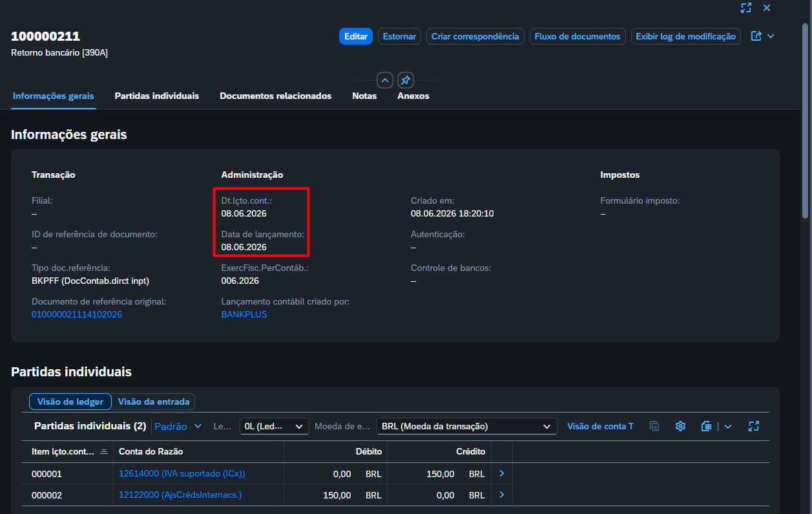
Task: Click the Débito column header
Action: pyautogui.click(x=335, y=451)
